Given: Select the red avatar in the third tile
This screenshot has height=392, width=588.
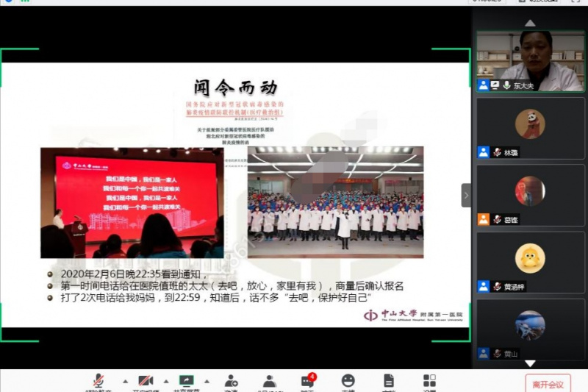Looking at the screenshot, I should pos(530,191).
